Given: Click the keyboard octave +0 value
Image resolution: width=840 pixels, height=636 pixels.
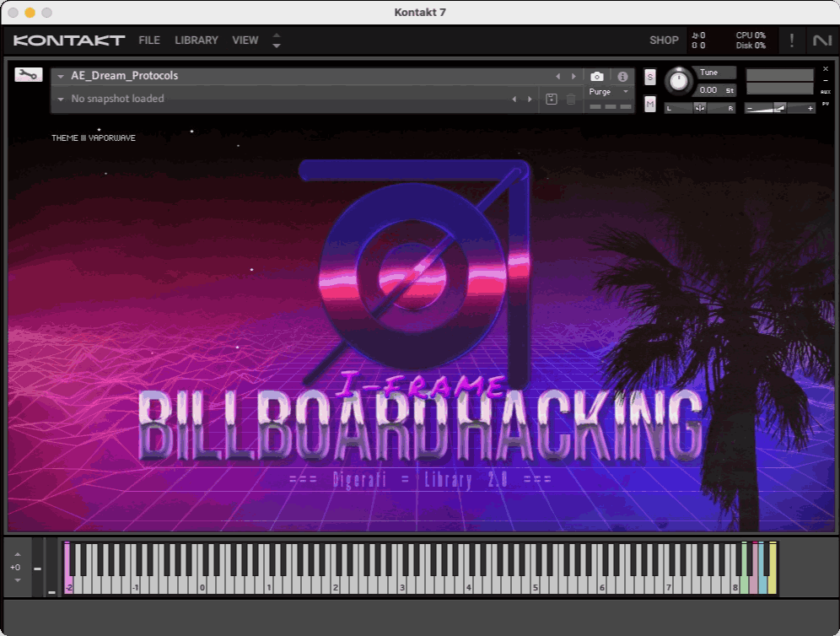Looking at the screenshot, I should point(15,568).
